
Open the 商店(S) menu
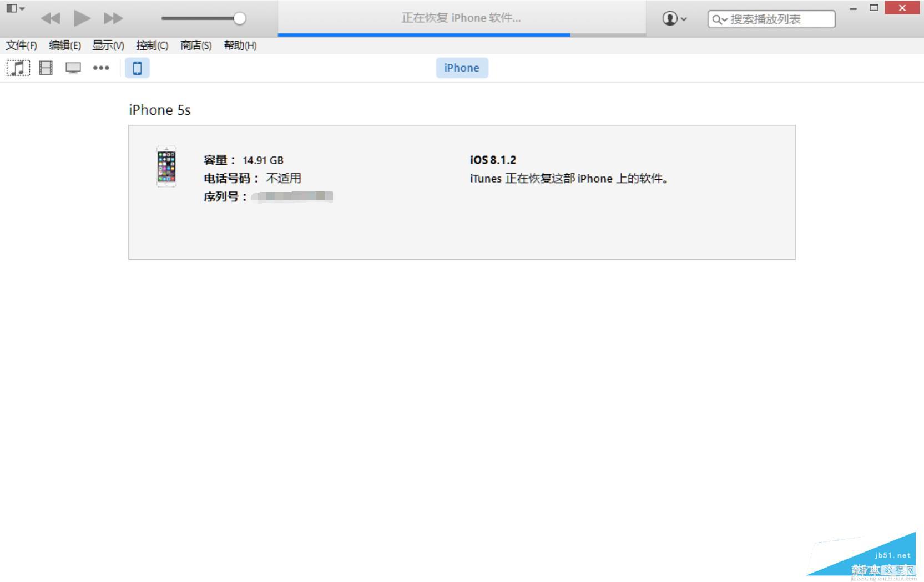(196, 45)
